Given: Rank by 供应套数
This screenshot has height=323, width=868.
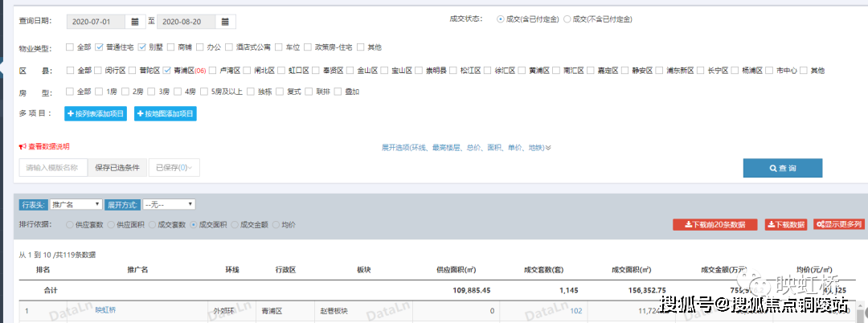Looking at the screenshot, I should (69, 225).
